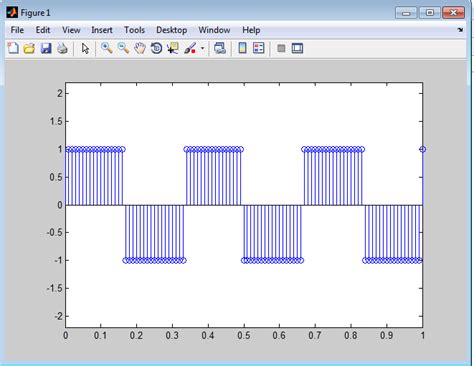Open the Insert menu
The image size is (474, 366).
pos(102,30)
